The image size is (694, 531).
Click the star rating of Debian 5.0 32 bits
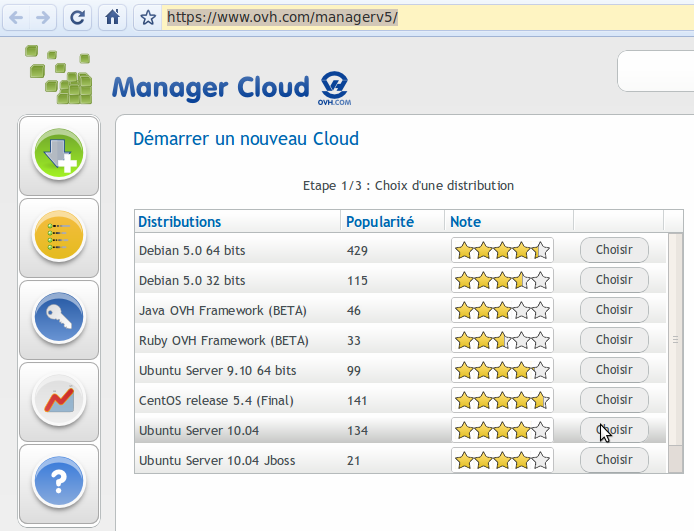(502, 280)
